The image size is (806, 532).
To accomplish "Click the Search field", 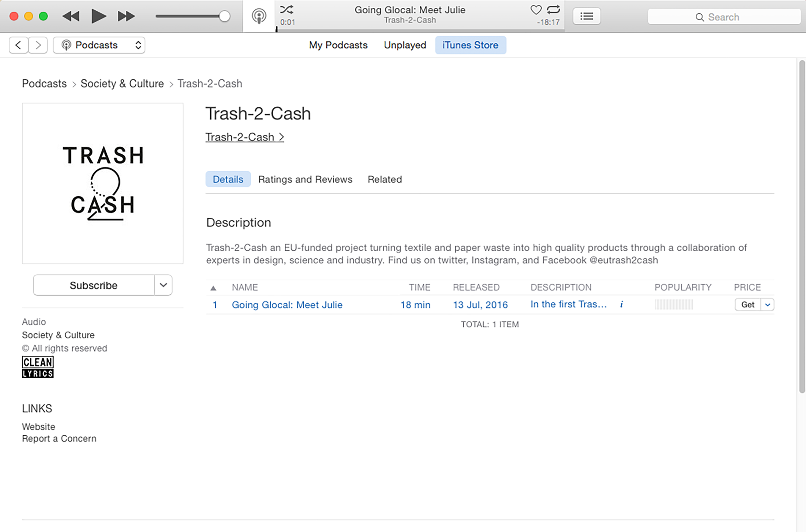I will pyautogui.click(x=724, y=17).
